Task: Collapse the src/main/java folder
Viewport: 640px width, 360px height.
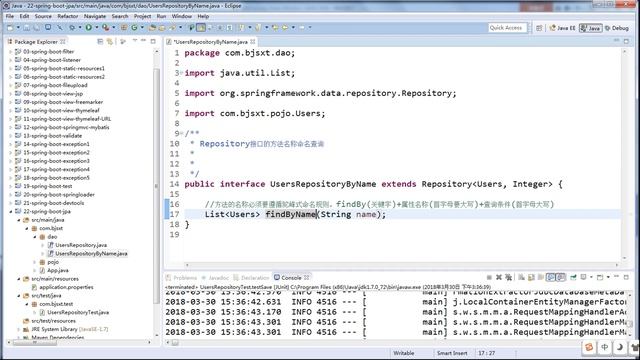Action: [x=19, y=220]
